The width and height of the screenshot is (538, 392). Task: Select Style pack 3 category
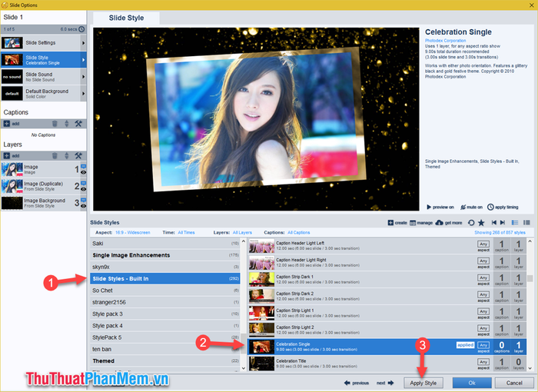pyautogui.click(x=165, y=314)
